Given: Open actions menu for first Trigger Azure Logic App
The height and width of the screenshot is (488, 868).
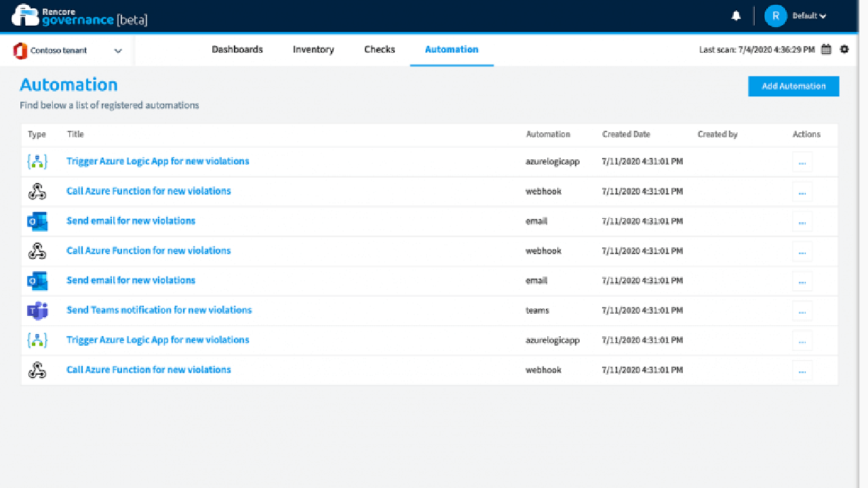Looking at the screenshot, I should pyautogui.click(x=802, y=162).
